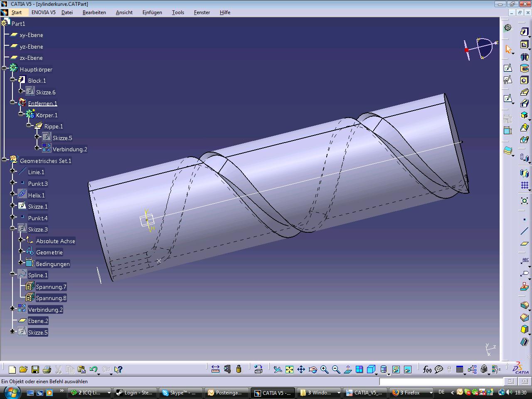Click the Formula f(x) icon
This screenshot has width=532, height=399.
click(x=427, y=369)
